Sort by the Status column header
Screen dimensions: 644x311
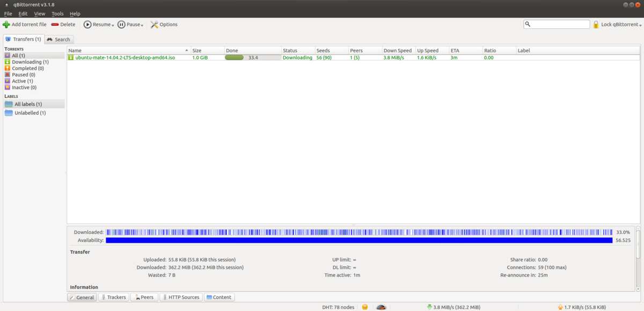click(298, 50)
